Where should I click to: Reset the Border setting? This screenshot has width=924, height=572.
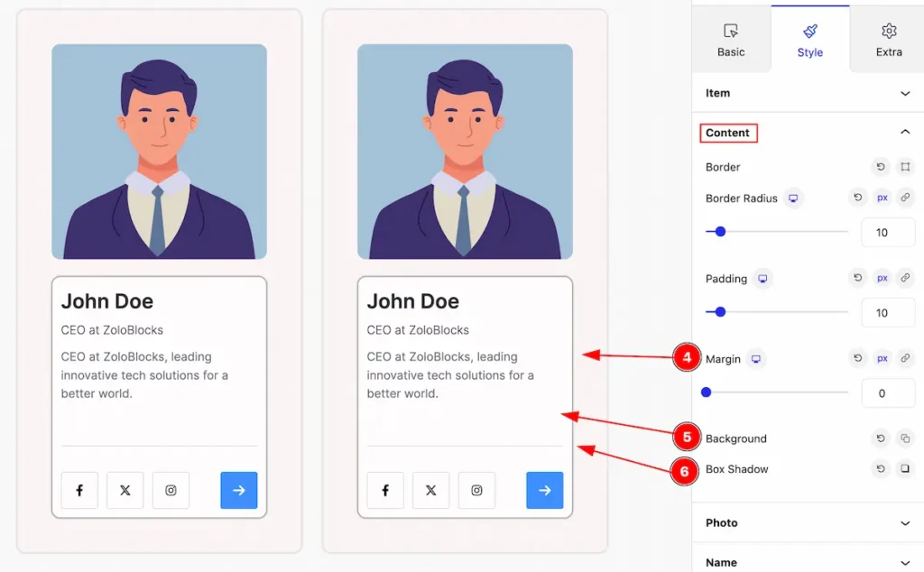coord(881,167)
